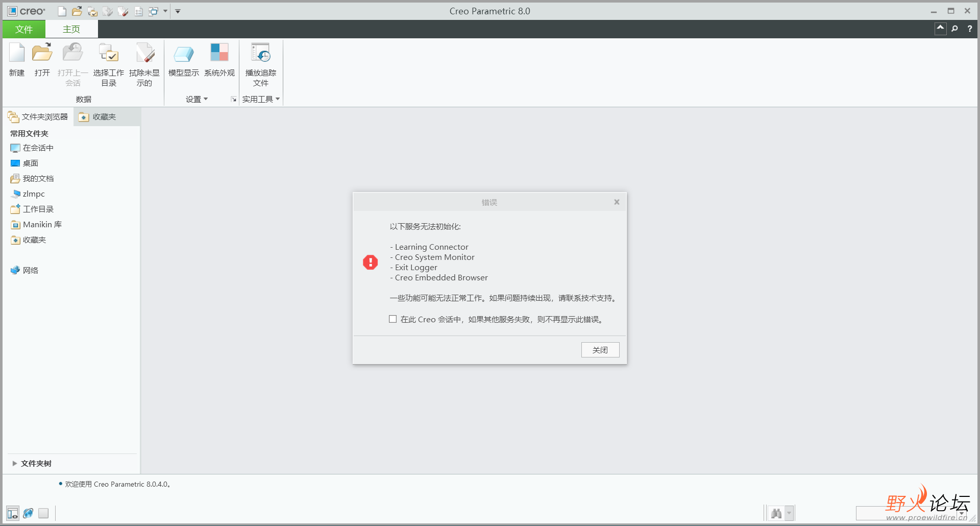
Task: Click the windows switch icon in quick access toolbar
Action: (153, 11)
